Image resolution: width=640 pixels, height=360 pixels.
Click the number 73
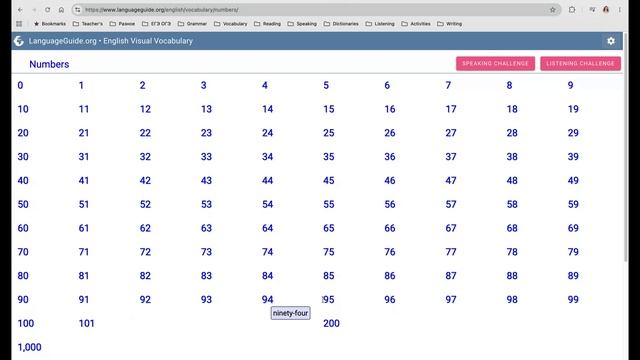click(206, 252)
